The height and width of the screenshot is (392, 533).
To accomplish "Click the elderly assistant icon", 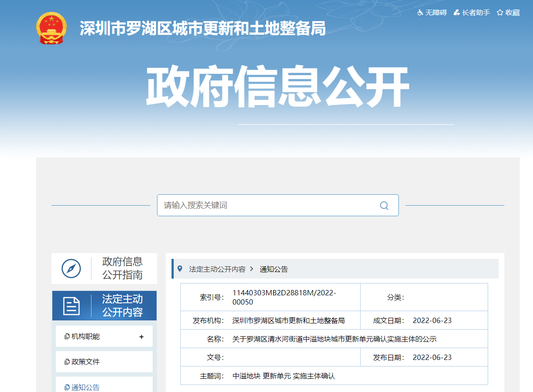I will click(457, 13).
